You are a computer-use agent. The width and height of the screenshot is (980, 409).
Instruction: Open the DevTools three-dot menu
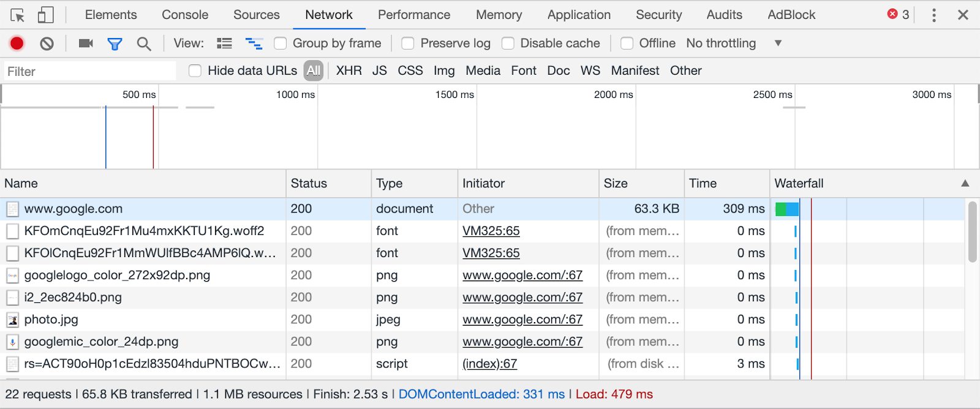[x=934, y=15]
